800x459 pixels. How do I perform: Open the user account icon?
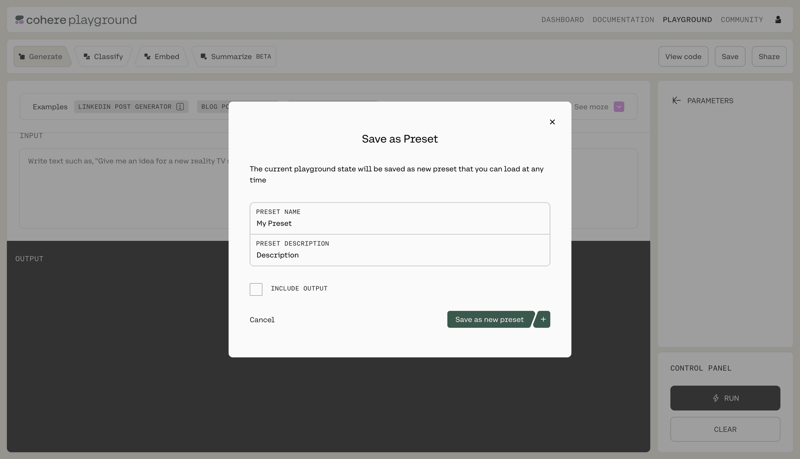pos(778,19)
